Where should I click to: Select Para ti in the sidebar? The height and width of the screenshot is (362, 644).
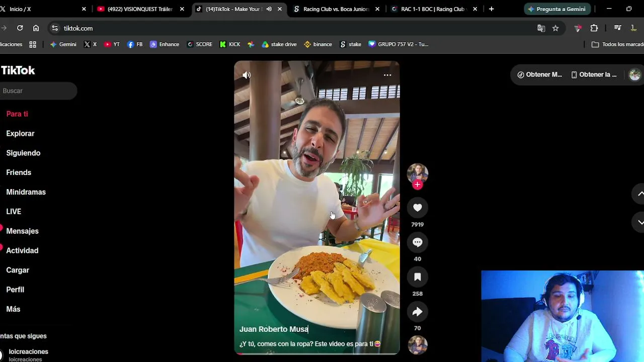pos(17,114)
